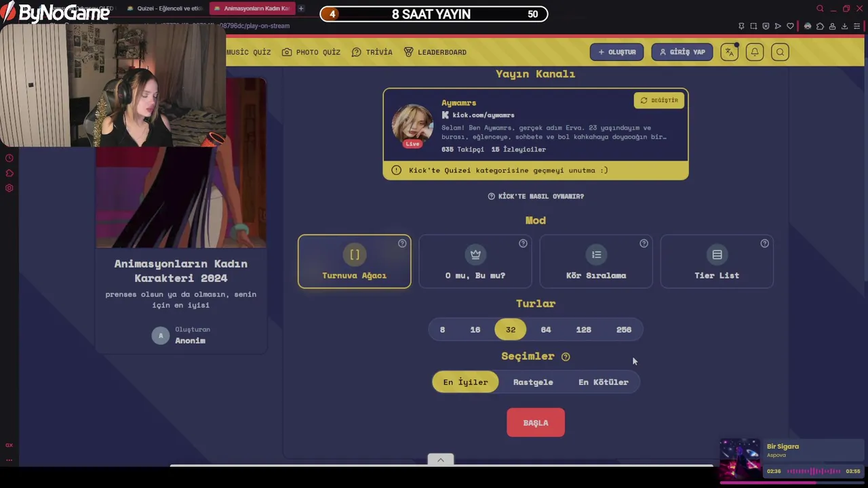Image resolution: width=868 pixels, height=488 pixels.
Task: Seek within the Bir Sigara track waveform
Action: click(814, 471)
